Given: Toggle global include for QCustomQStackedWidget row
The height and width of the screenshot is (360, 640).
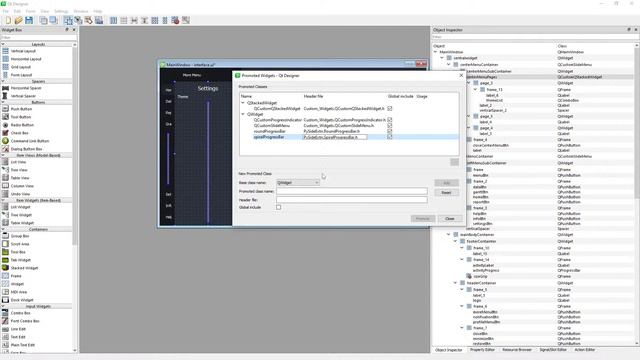Looking at the screenshot, I should pos(390,109).
